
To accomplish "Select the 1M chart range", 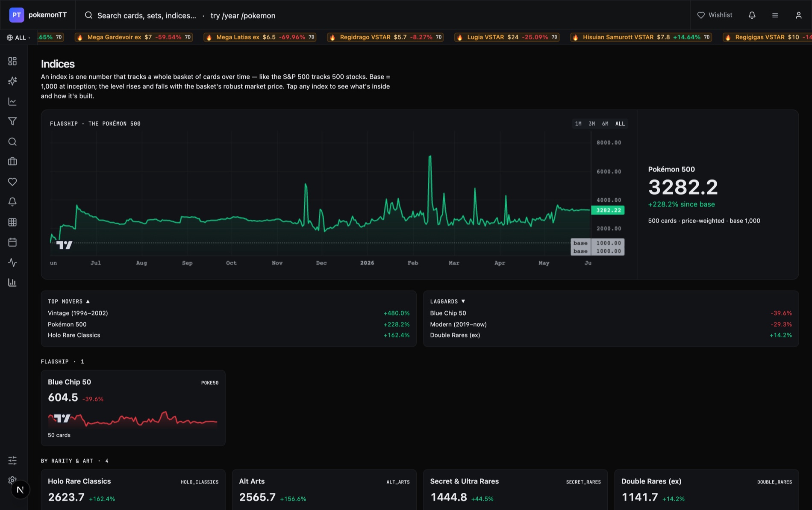I will pos(578,124).
